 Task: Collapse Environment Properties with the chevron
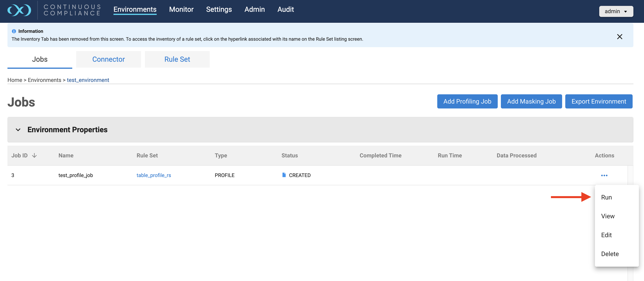click(x=18, y=130)
